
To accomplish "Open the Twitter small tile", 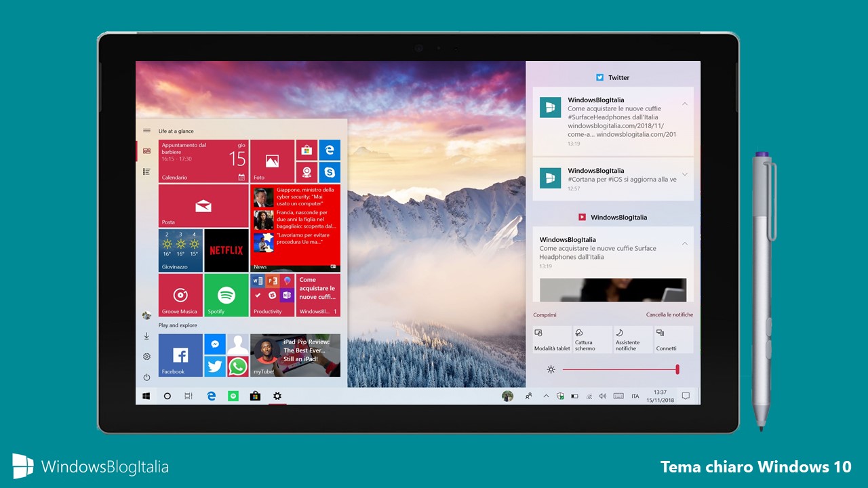I will pos(215,367).
